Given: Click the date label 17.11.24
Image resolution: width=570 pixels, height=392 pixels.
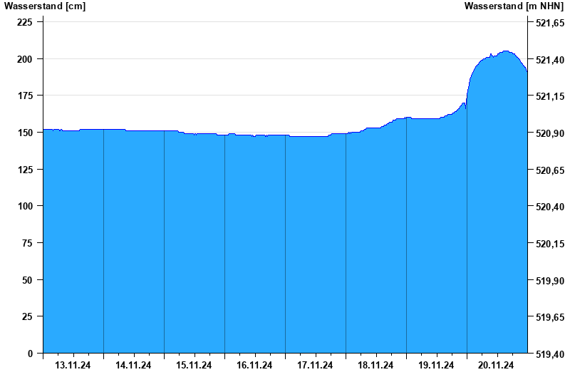Looking at the screenshot, I should pos(315,366).
